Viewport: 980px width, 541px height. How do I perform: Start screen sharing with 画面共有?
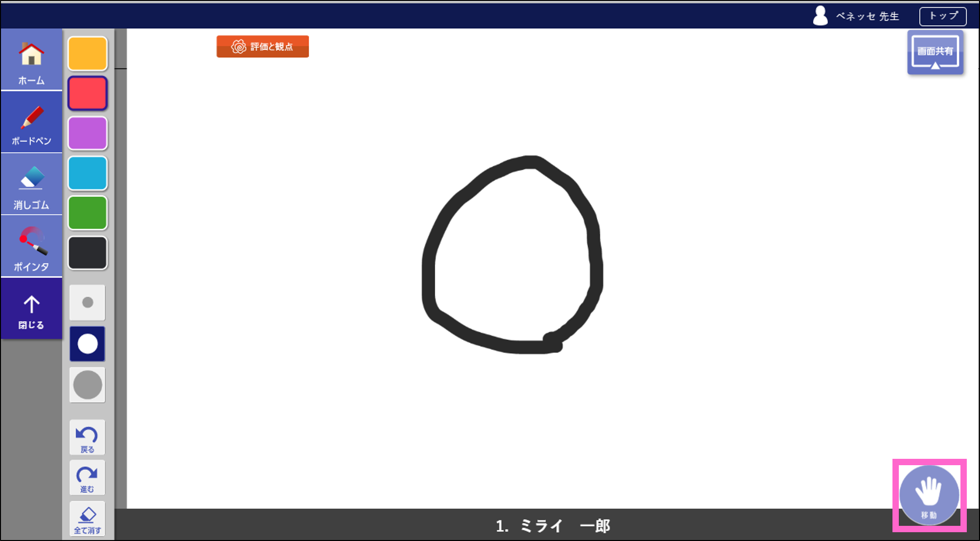(x=935, y=53)
